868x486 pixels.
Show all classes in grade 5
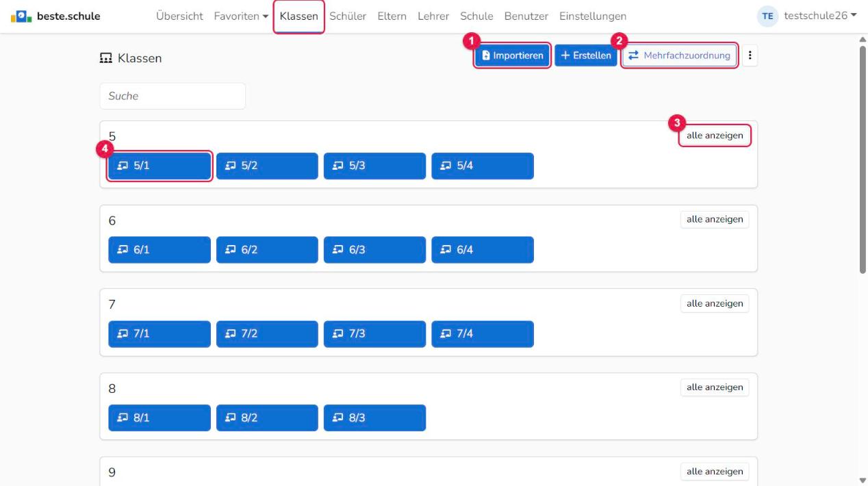pyautogui.click(x=715, y=136)
